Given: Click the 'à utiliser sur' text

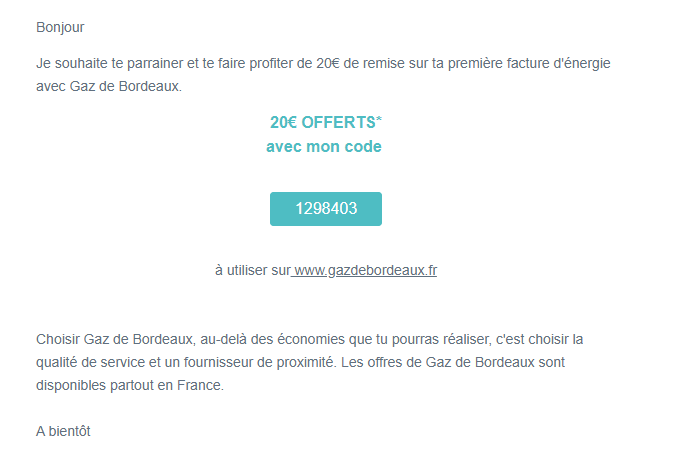Looking at the screenshot, I should coord(253,270).
